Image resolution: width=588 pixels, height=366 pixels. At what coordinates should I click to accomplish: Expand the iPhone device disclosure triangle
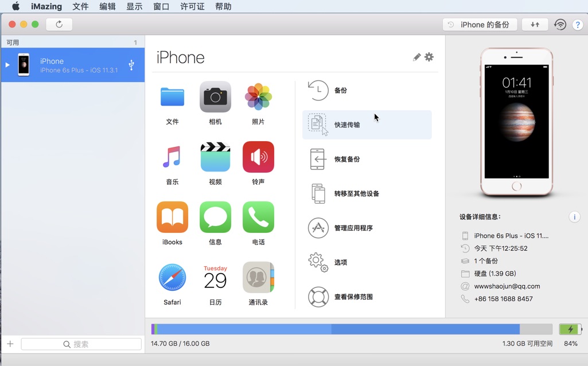[7, 65]
